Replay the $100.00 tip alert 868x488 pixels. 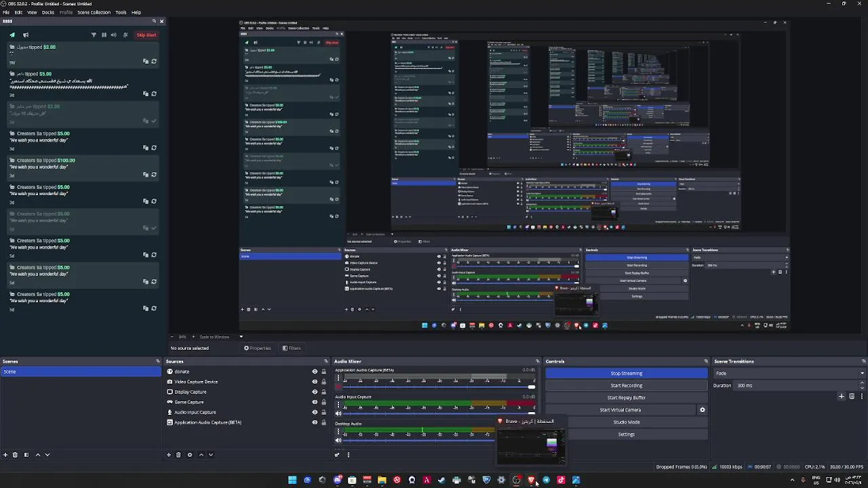154,174
